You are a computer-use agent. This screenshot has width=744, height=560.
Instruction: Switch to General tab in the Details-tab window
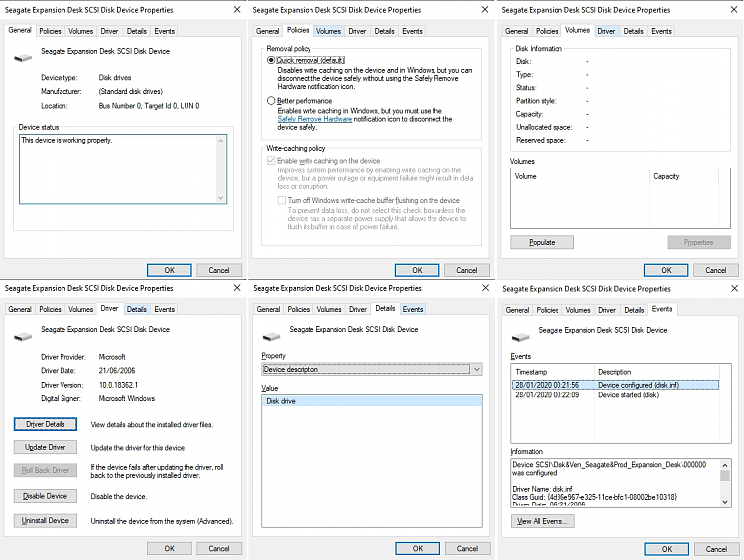click(x=268, y=309)
